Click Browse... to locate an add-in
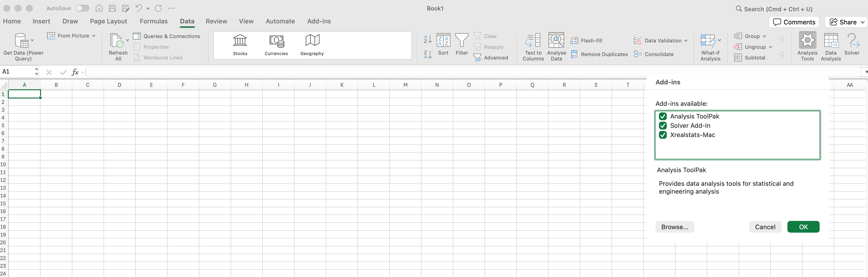The width and height of the screenshot is (868, 277). point(675,227)
